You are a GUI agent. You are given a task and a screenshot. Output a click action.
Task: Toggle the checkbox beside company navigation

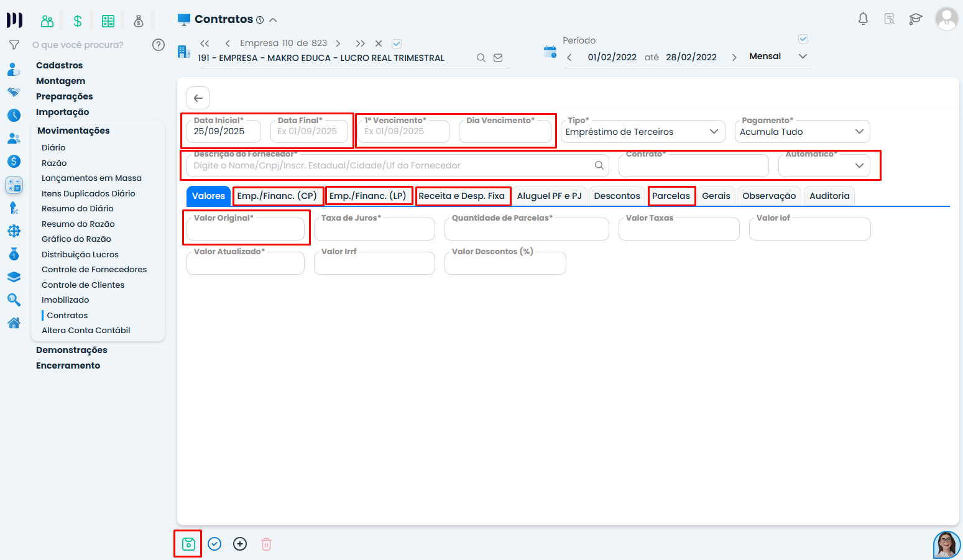(x=397, y=44)
